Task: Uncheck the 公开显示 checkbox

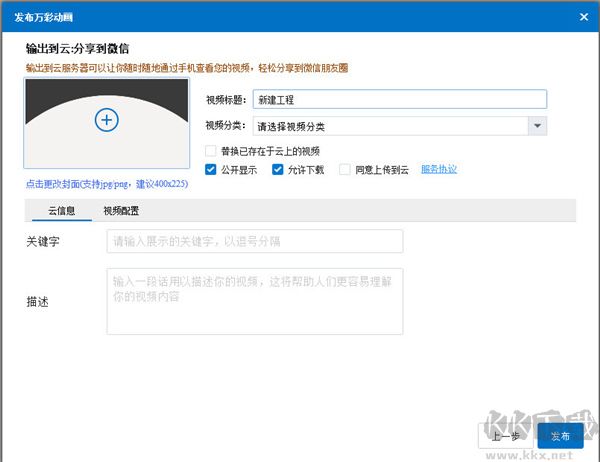Action: [210, 170]
